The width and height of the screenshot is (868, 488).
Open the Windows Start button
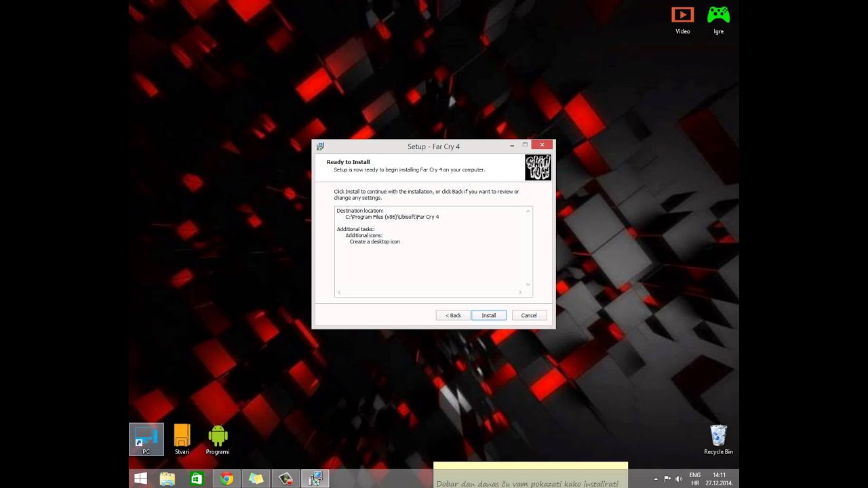140,479
